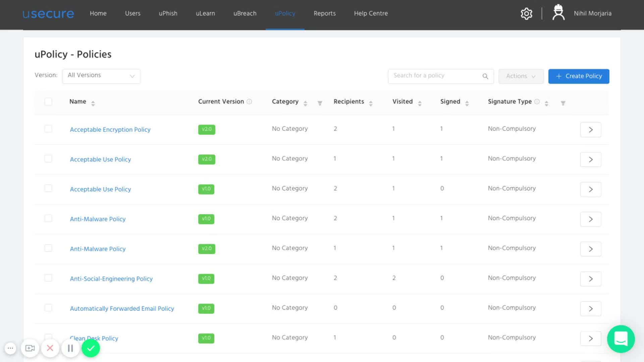The width and height of the screenshot is (644, 362).
Task: Check the Acceptable Use Policy v2.0 row
Action: click(x=48, y=159)
